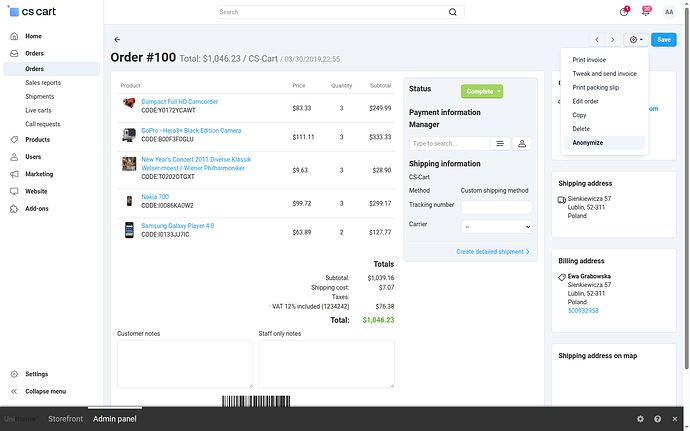The image size is (690, 431).
Task: Open the Carrier dropdown
Action: 496,227
